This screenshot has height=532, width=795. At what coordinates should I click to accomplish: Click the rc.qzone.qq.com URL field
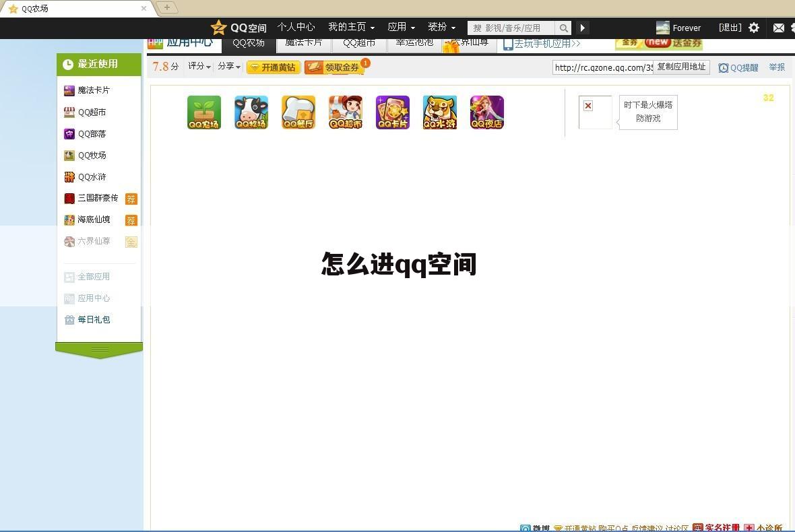click(603, 67)
